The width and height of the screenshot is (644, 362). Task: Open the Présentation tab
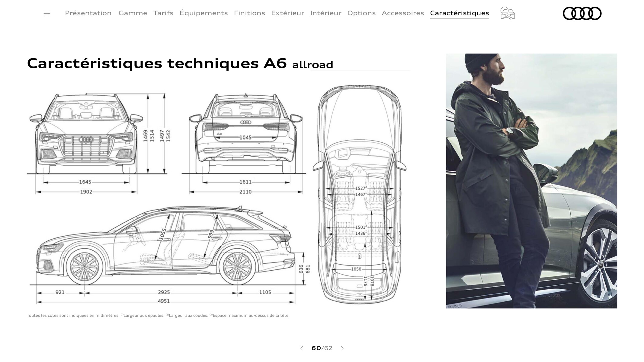click(x=88, y=13)
